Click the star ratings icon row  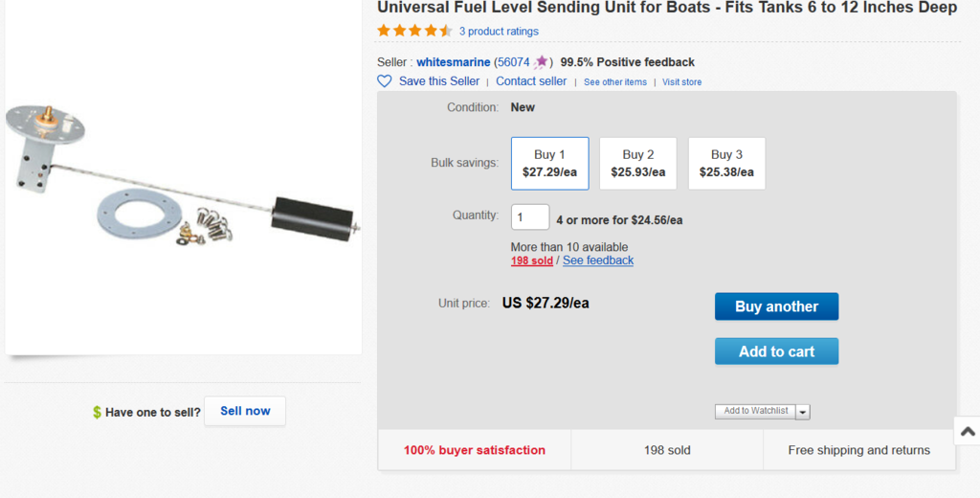click(414, 31)
